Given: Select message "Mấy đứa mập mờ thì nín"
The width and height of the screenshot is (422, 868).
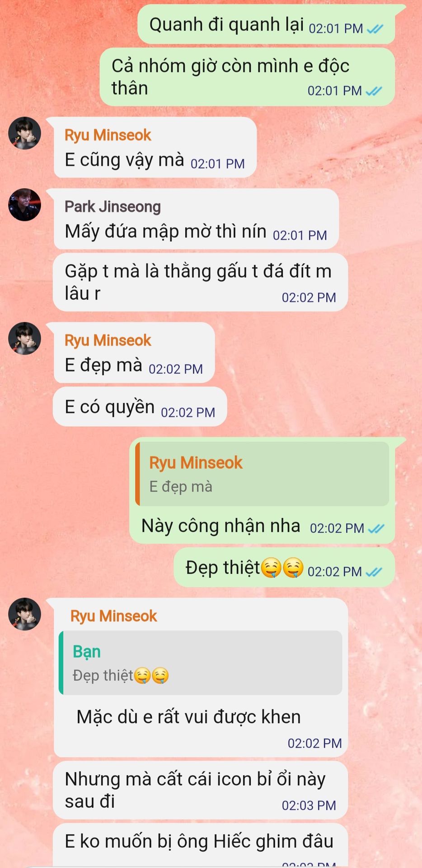Looking at the screenshot, I should (196, 219).
